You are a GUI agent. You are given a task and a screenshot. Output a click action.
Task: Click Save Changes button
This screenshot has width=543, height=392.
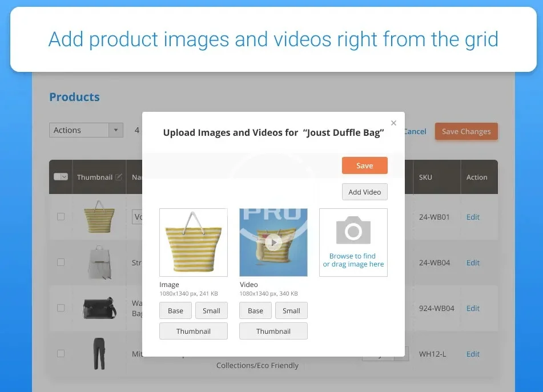coord(466,131)
